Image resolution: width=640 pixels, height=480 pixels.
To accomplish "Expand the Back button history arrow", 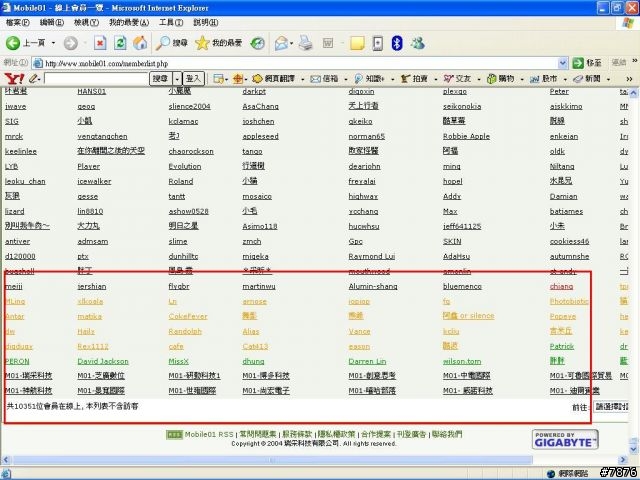I will pos(53,43).
